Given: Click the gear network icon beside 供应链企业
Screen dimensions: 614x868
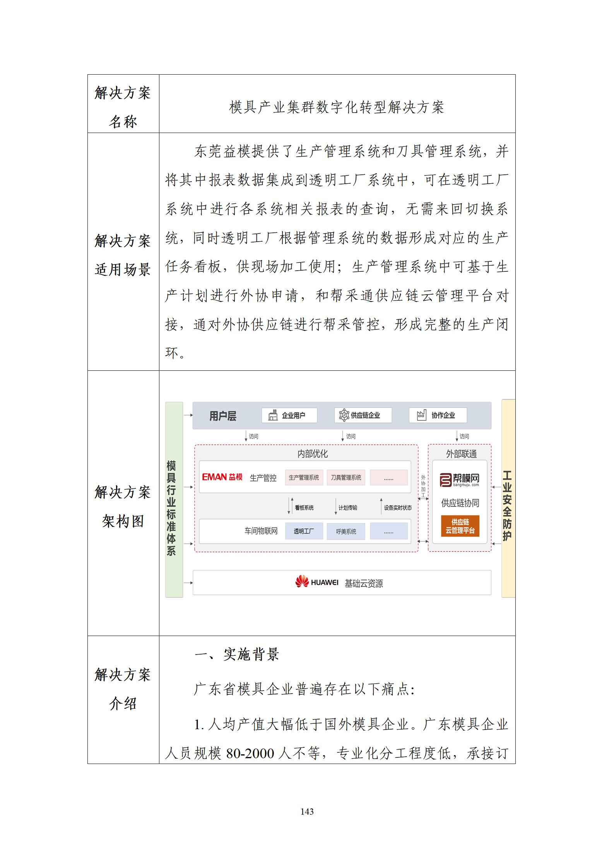Looking at the screenshot, I should tap(344, 415).
